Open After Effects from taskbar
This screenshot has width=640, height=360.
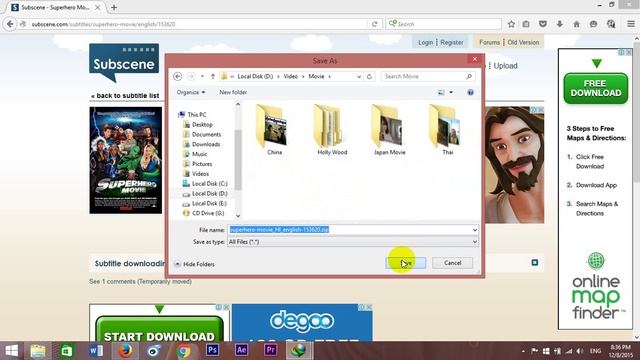coord(241,350)
